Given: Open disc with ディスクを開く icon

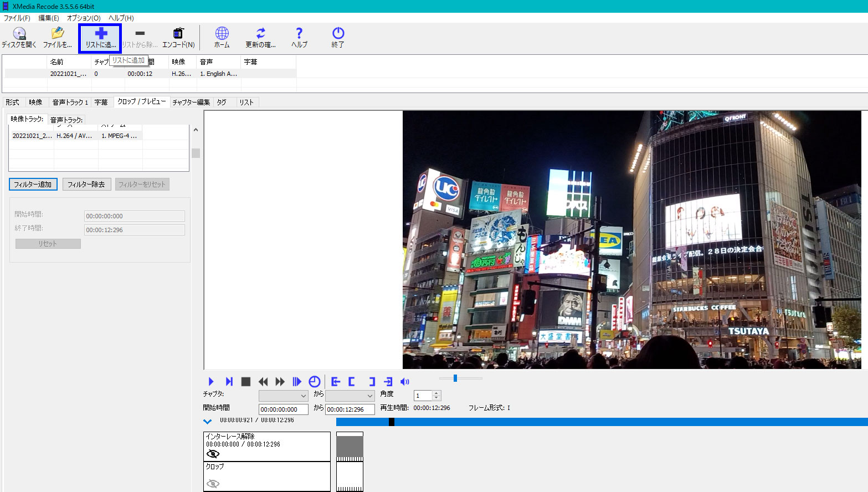Looking at the screenshot, I should coord(19,38).
